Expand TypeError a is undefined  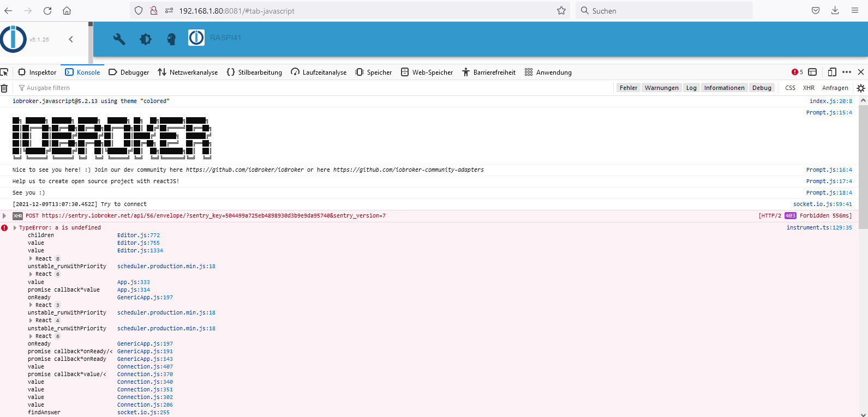click(x=15, y=228)
